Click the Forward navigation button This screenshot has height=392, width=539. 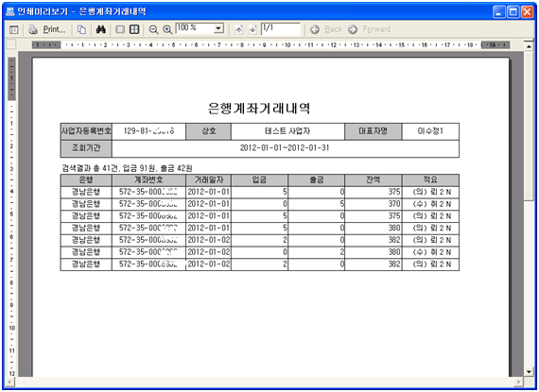pyautogui.click(x=370, y=29)
